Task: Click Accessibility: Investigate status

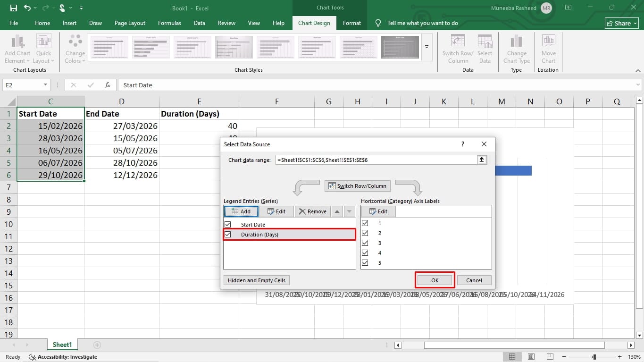Action: click(63, 357)
